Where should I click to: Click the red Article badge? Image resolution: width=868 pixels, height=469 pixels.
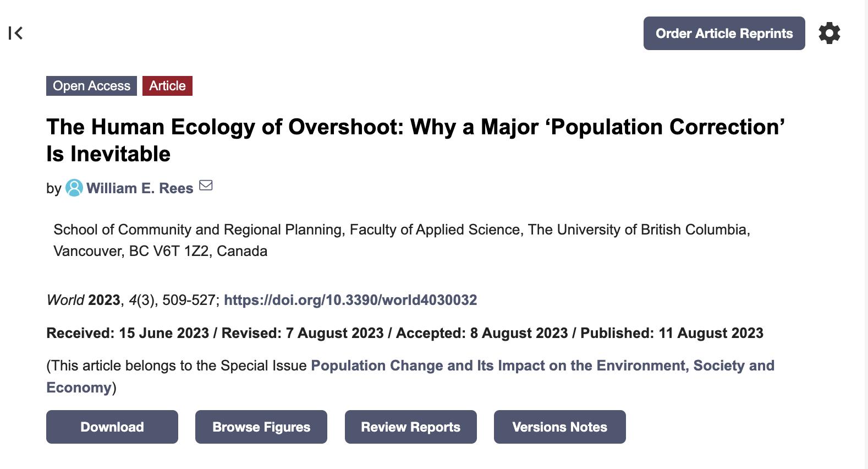click(167, 85)
